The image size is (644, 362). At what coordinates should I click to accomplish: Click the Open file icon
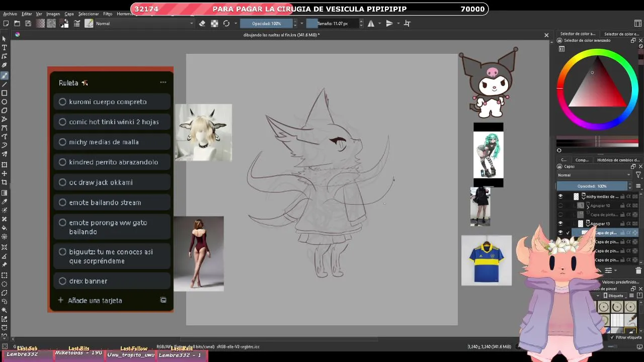pyautogui.click(x=17, y=23)
